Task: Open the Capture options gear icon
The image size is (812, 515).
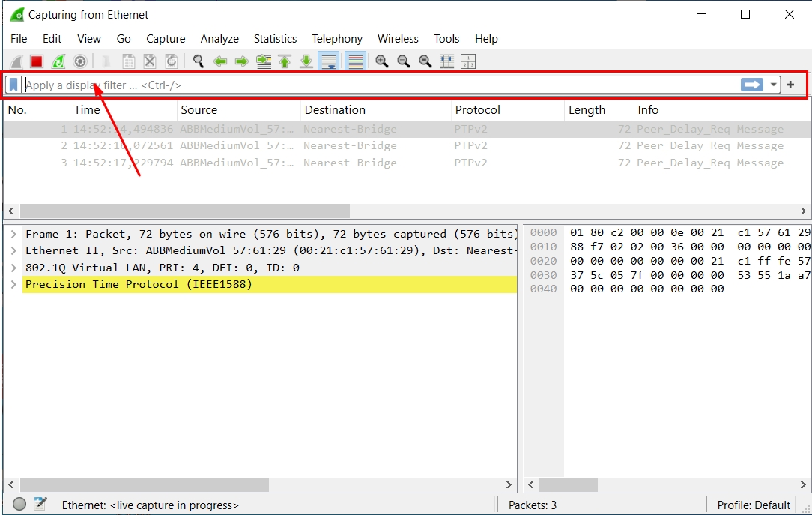Action: (x=80, y=61)
